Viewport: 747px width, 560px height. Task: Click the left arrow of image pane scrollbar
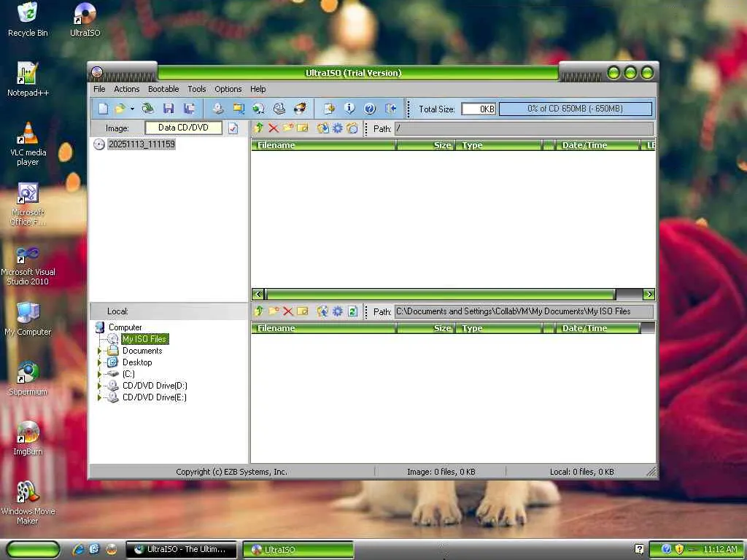[258, 295]
